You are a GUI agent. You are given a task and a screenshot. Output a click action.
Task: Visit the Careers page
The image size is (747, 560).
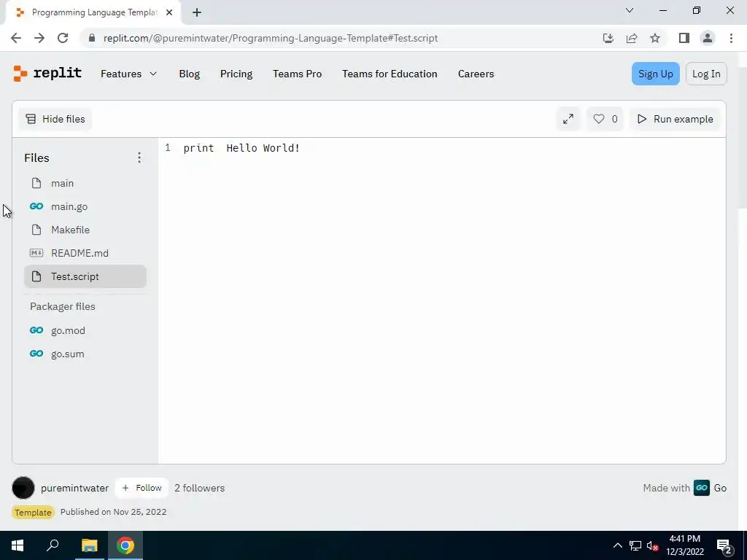(x=476, y=74)
